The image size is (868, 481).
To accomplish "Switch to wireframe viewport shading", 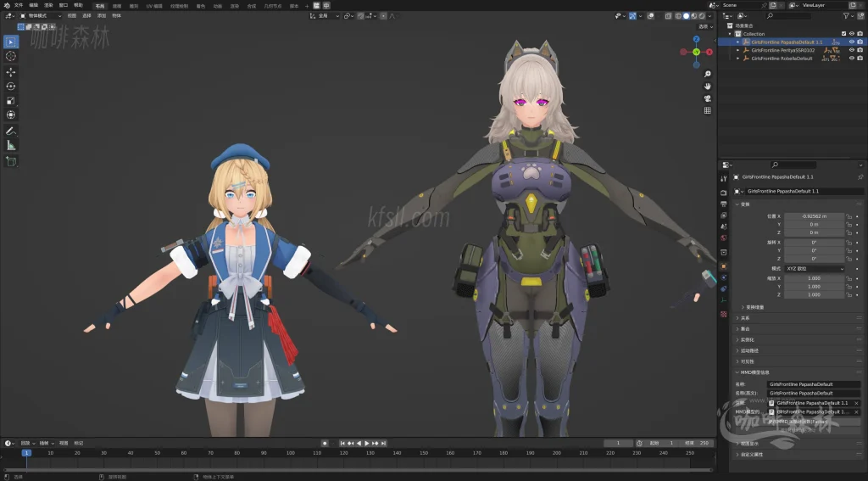I will point(679,16).
